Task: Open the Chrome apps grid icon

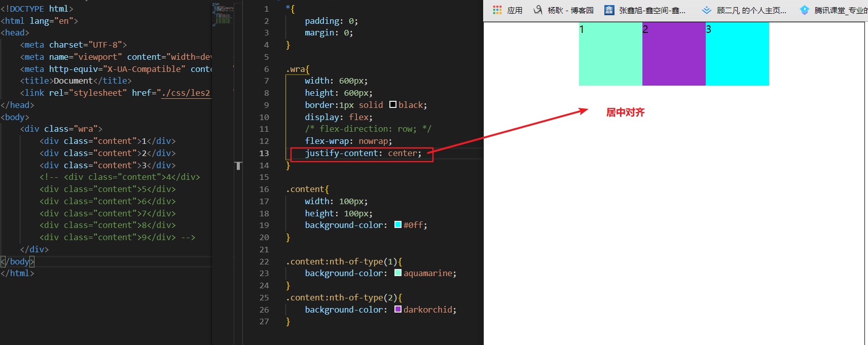Action: pos(497,10)
